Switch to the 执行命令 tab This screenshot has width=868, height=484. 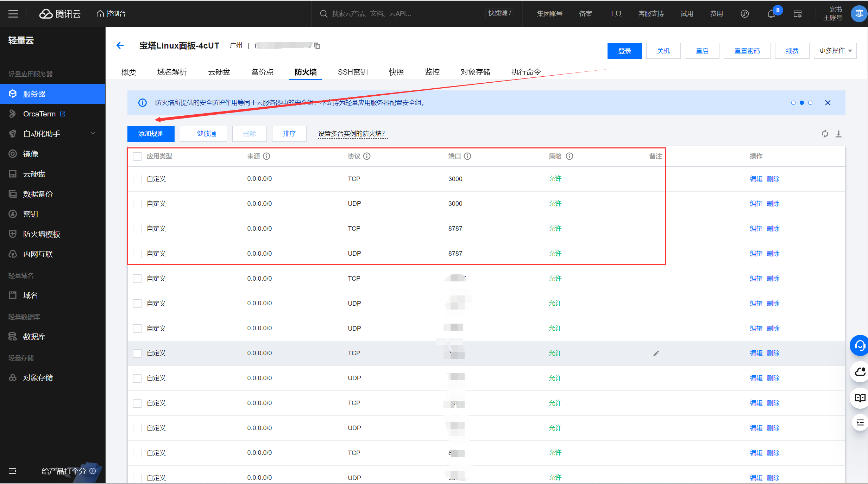526,72
